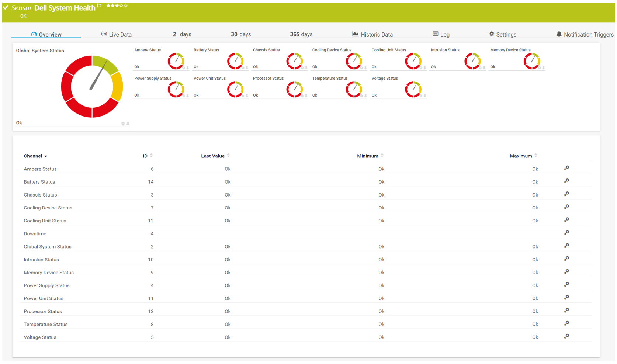The image size is (617, 364).
Task: Open the Ampere Status gauge settings gear
Action: 184,68
